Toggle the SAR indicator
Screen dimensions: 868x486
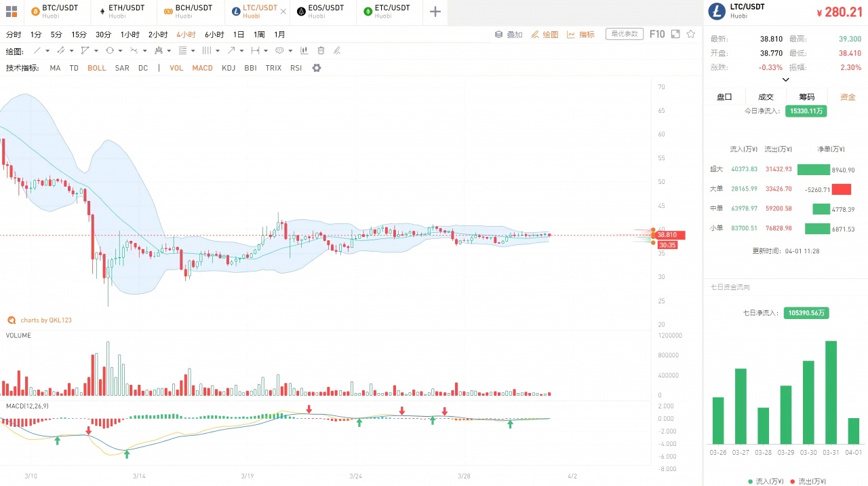coord(122,68)
